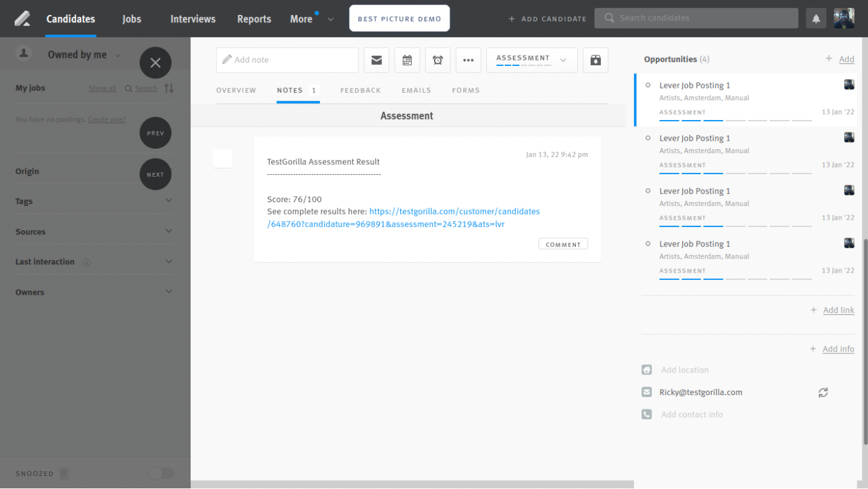Switch to the Feedback tab
Screen dimensions: 868x489
point(361,90)
